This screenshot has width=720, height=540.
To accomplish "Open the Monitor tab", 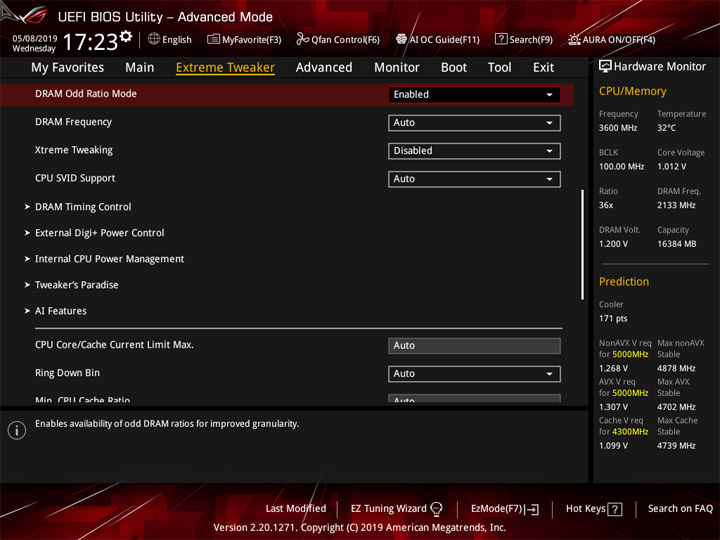I will [397, 68].
